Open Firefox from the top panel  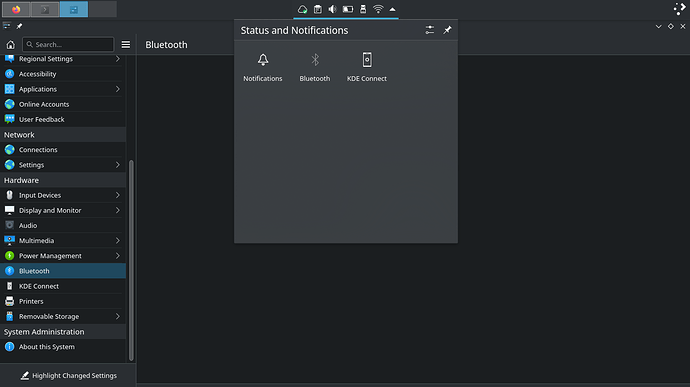pos(16,9)
